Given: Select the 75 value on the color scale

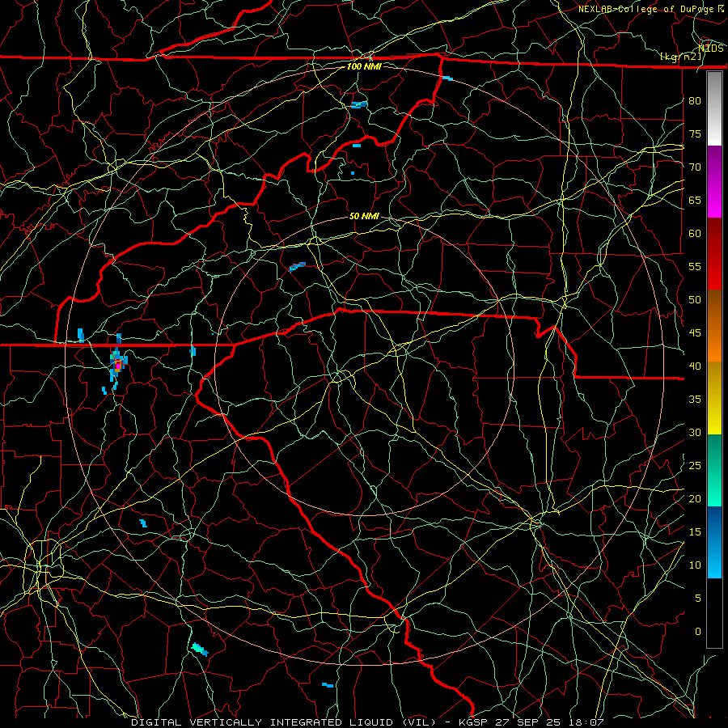Looking at the screenshot, I should point(695,133).
